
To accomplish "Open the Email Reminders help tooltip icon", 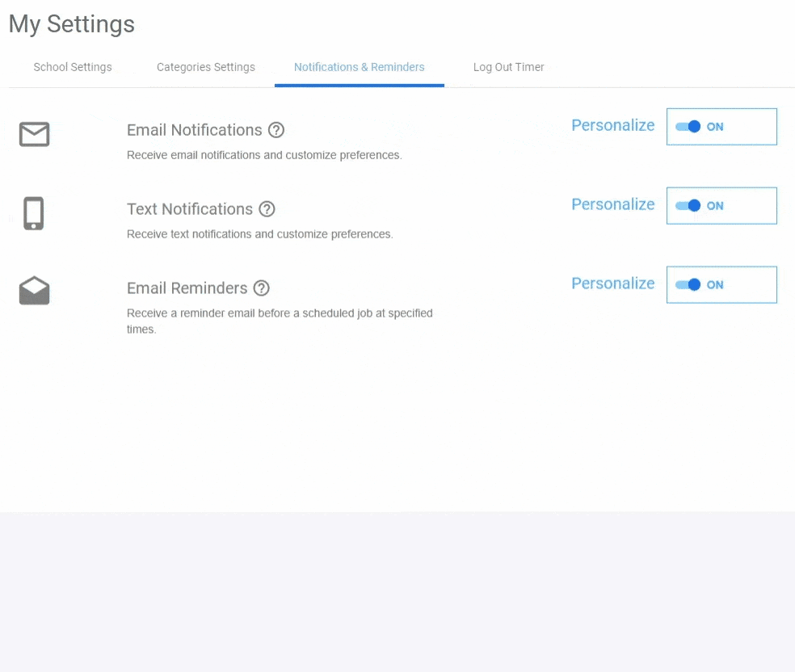I will (261, 288).
